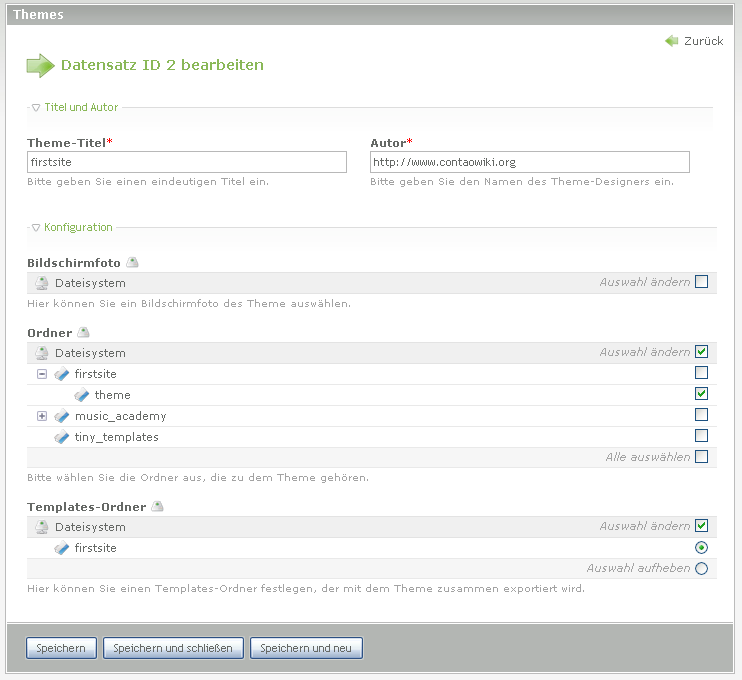The image size is (742, 680).
Task: Uncheck the theme folder checkbox
Action: click(x=701, y=394)
